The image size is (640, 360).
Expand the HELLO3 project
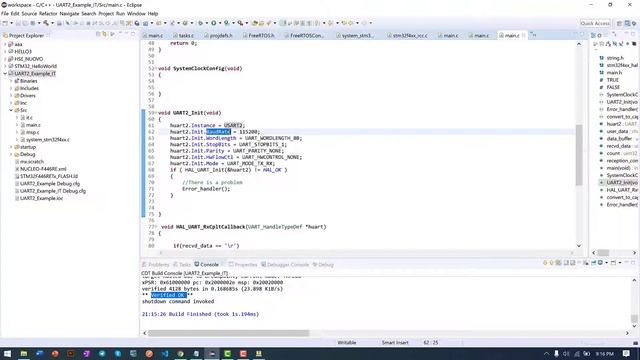tap(5, 51)
